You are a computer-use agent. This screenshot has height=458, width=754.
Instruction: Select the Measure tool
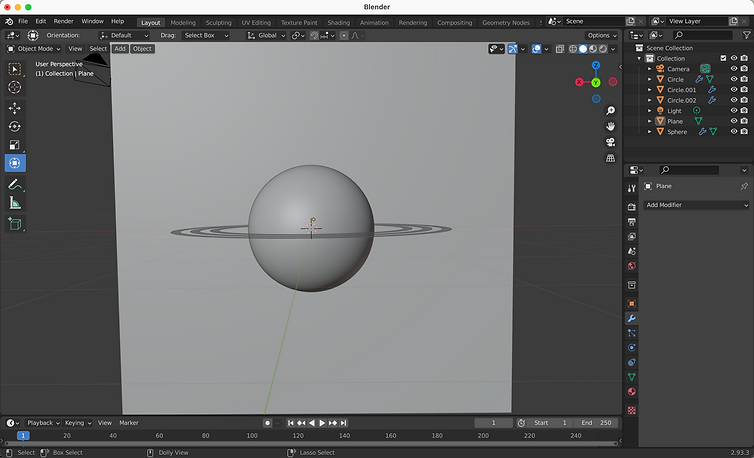point(15,203)
